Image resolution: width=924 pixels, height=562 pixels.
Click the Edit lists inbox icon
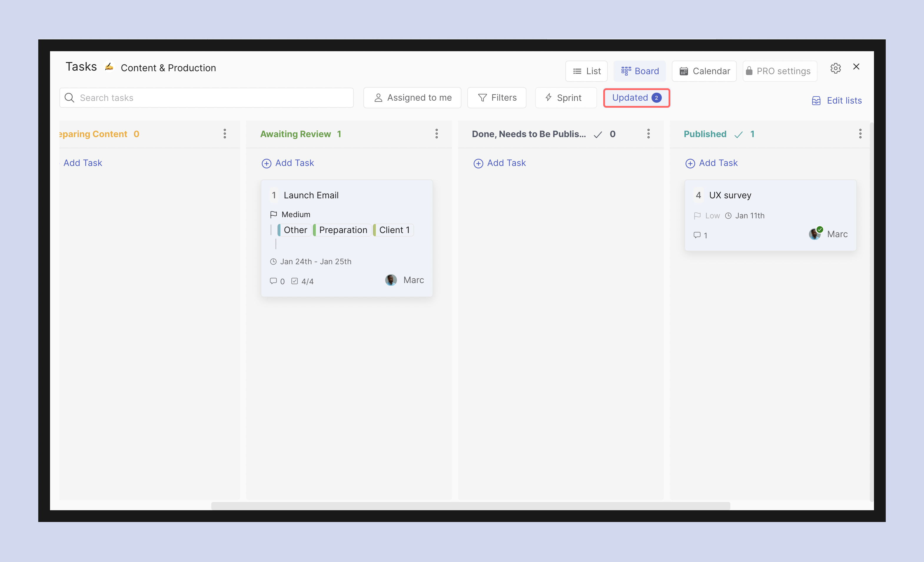(x=816, y=100)
